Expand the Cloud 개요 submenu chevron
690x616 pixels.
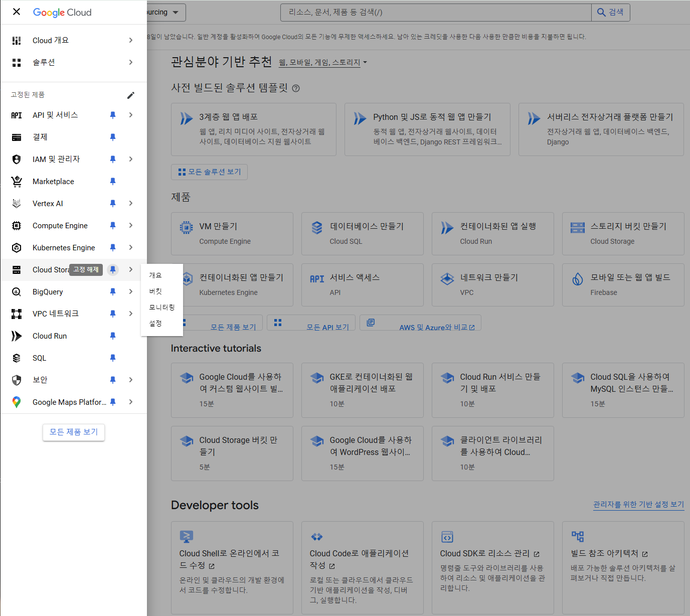click(131, 40)
